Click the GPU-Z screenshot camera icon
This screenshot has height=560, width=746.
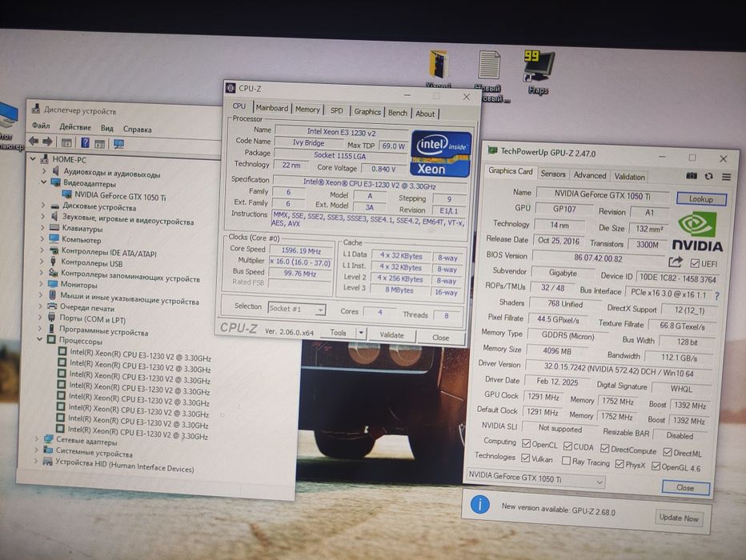[x=692, y=176]
